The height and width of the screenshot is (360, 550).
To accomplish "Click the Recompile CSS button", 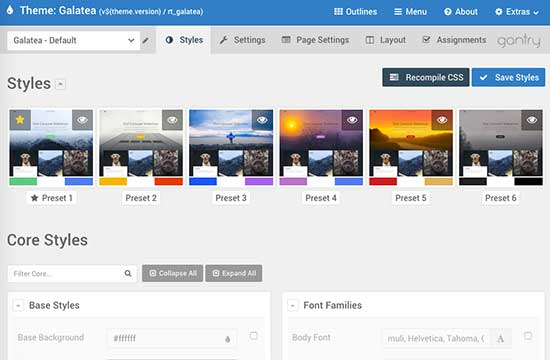I will [426, 77].
